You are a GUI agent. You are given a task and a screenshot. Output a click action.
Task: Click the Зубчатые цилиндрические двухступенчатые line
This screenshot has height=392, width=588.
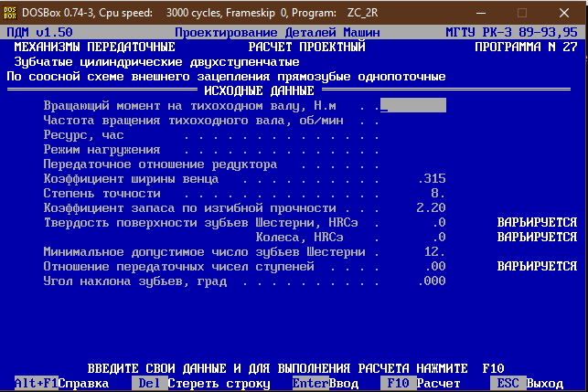click(156, 61)
